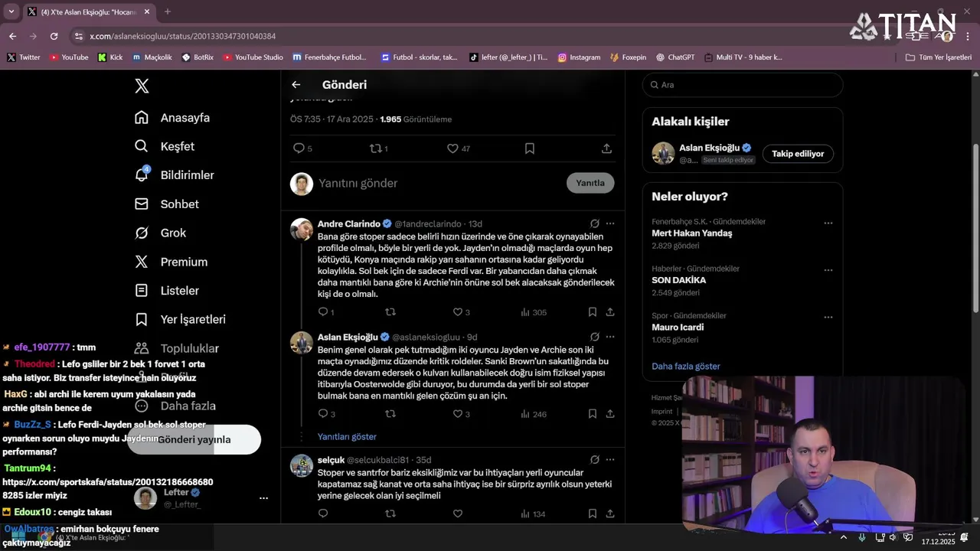This screenshot has width=980, height=551.
Task: View analytics showing 246 views
Action: point(534,414)
